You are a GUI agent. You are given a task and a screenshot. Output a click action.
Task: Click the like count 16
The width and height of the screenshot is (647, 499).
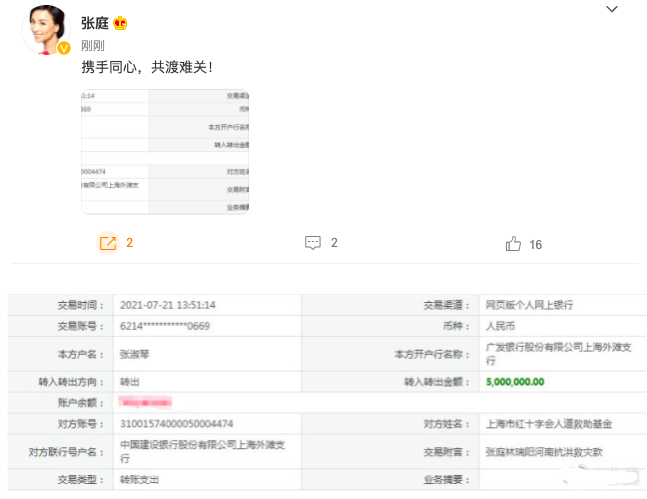(535, 245)
